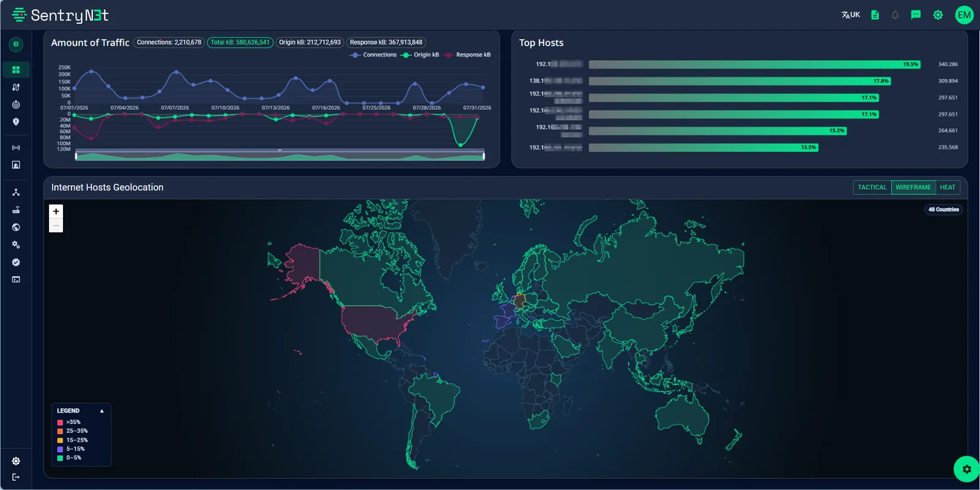Open the language selector UK
The width and height of the screenshot is (980, 490).
[x=850, y=15]
